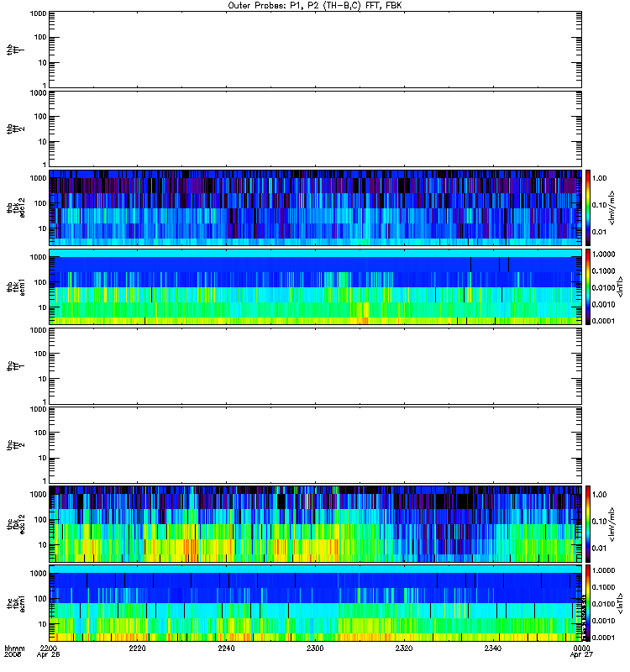Click the '1000' y-tick of the topmost thb panel
This screenshot has width=630, height=672.
tap(38, 13)
